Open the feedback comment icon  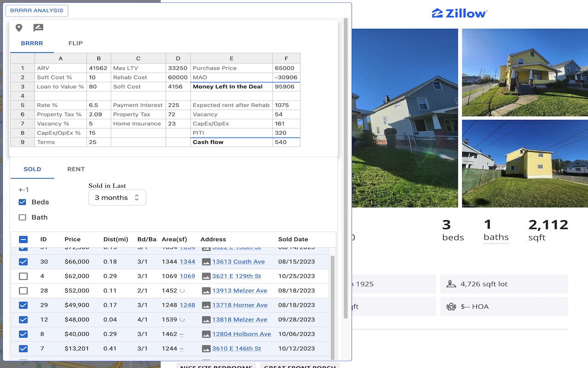pyautogui.click(x=38, y=28)
